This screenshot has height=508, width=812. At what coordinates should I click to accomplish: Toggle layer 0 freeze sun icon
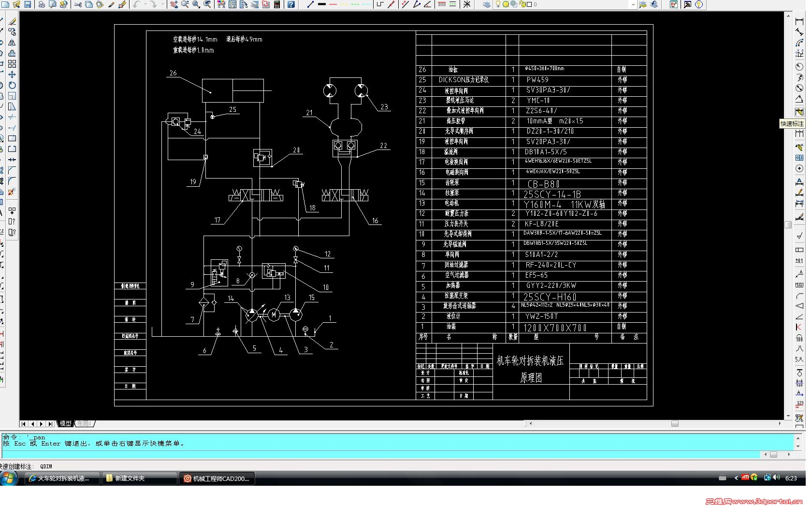tap(506, 4)
